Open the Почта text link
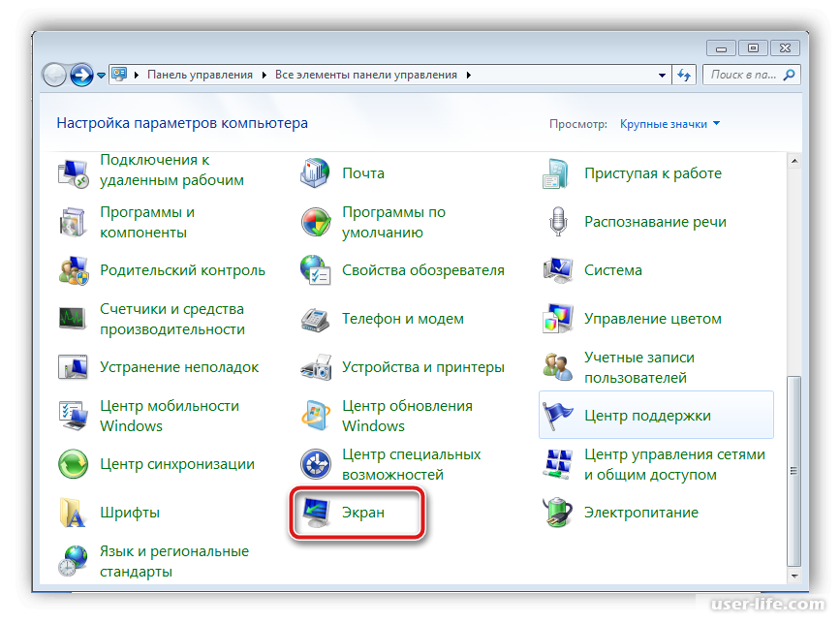840x624 pixels. click(363, 173)
